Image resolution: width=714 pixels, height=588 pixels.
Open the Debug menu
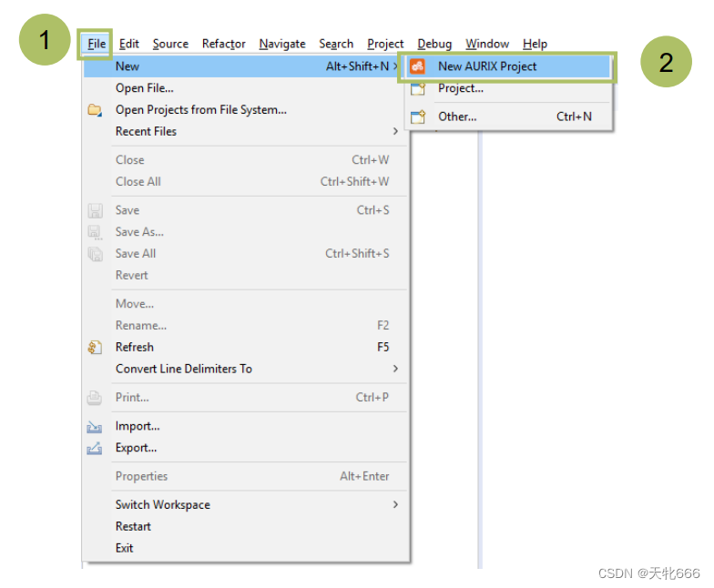click(434, 44)
